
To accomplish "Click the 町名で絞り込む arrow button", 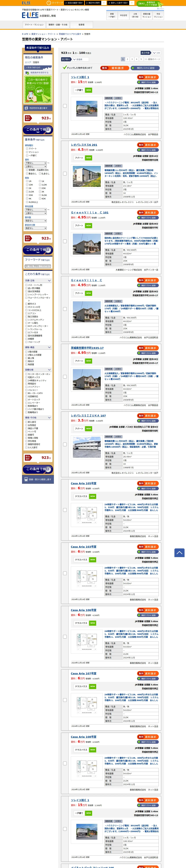I will click(x=38, y=68).
